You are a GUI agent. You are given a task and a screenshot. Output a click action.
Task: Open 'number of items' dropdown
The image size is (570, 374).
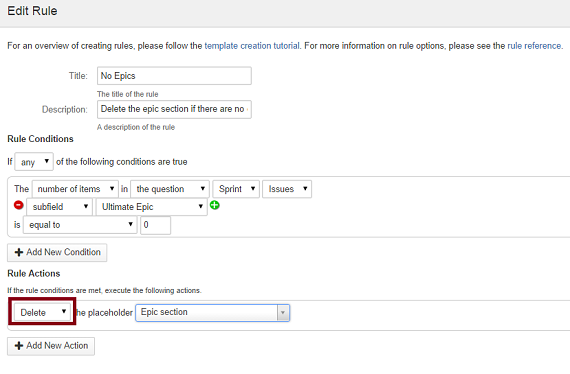[75, 189]
